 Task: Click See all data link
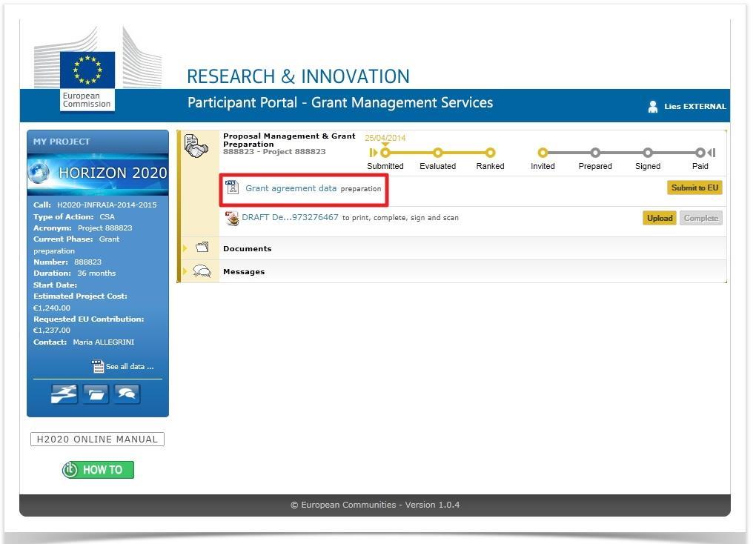(x=130, y=367)
